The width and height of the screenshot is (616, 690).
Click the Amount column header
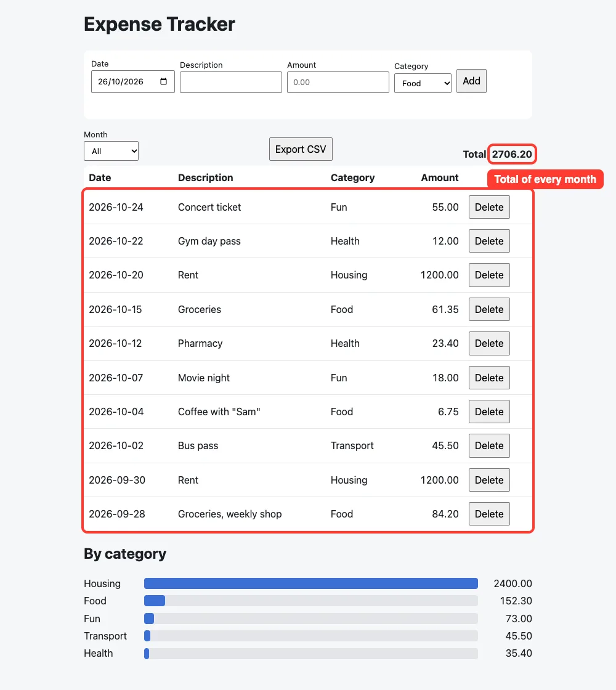click(x=440, y=178)
